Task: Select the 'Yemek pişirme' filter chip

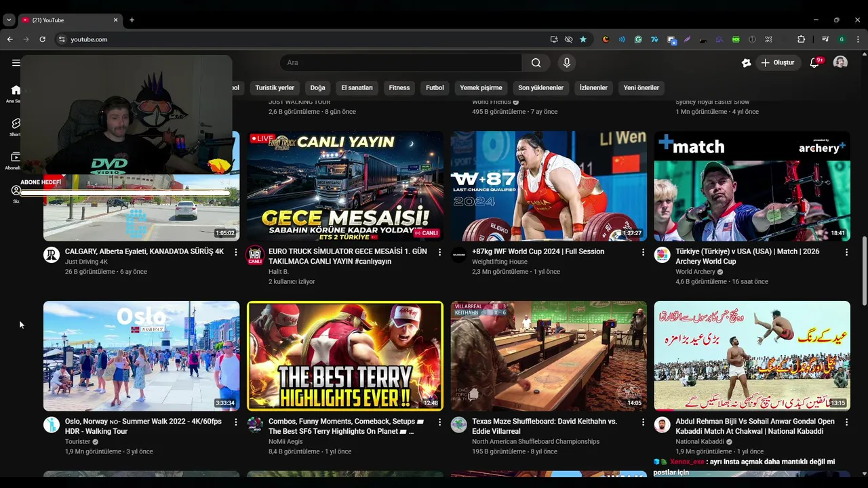Action: [481, 87]
